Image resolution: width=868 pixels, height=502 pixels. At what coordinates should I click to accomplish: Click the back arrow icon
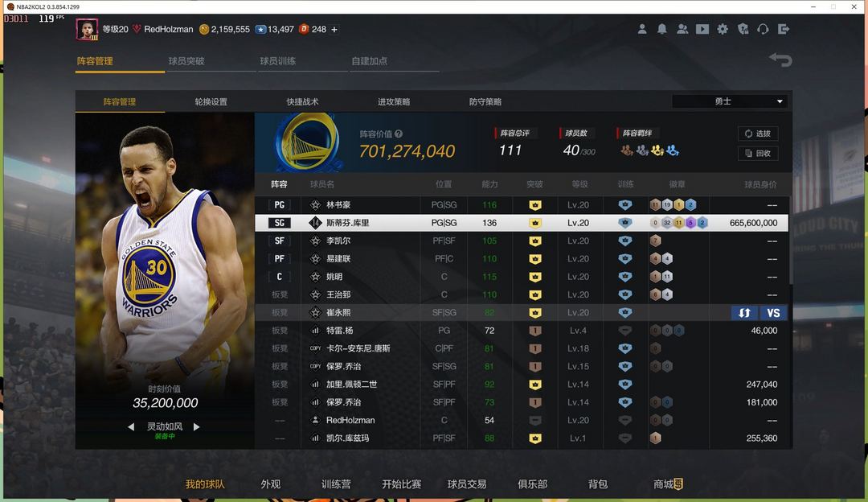(780, 60)
